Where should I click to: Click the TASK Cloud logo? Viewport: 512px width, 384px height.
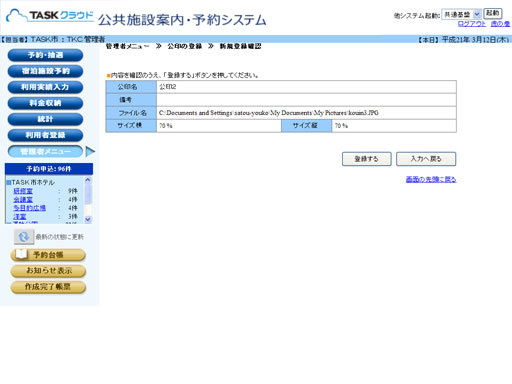click(x=50, y=16)
